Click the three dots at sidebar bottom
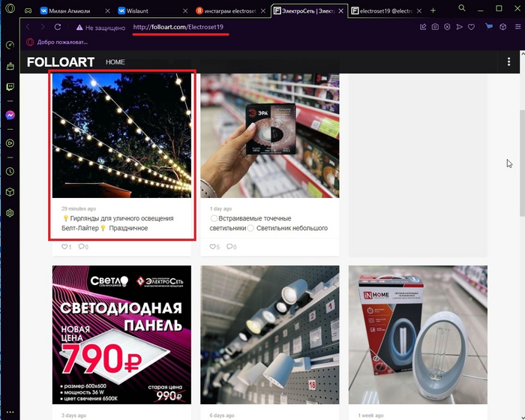Screen dimensions: 525x420 (x=10, y=412)
